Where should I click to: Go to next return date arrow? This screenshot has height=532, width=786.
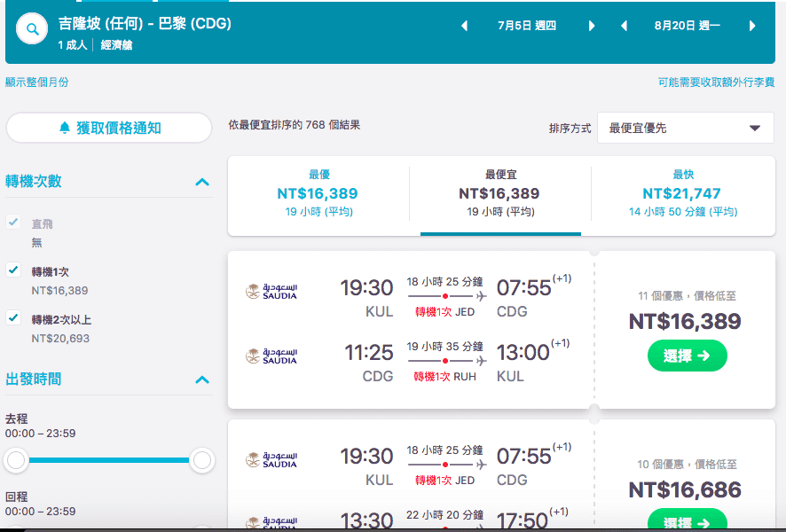click(x=752, y=26)
